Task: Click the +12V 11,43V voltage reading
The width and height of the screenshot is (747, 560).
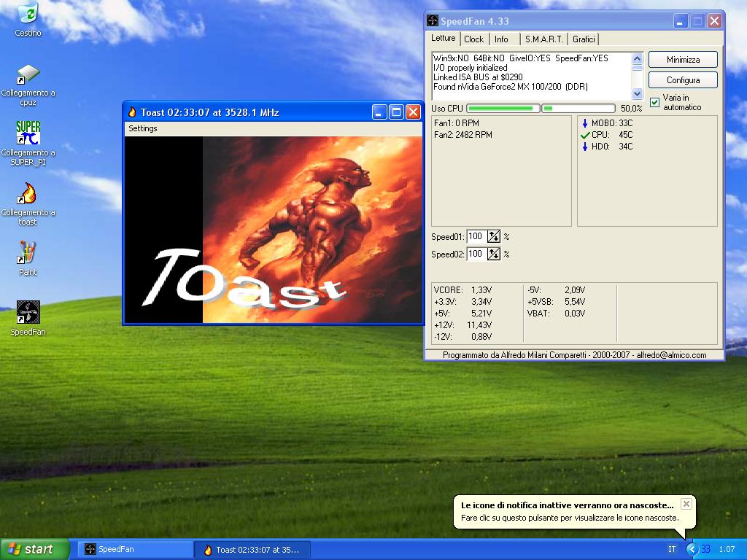Action: (462, 325)
